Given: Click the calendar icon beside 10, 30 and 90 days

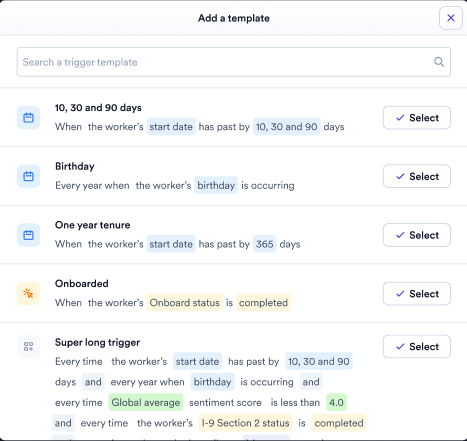Looking at the screenshot, I should tap(28, 118).
